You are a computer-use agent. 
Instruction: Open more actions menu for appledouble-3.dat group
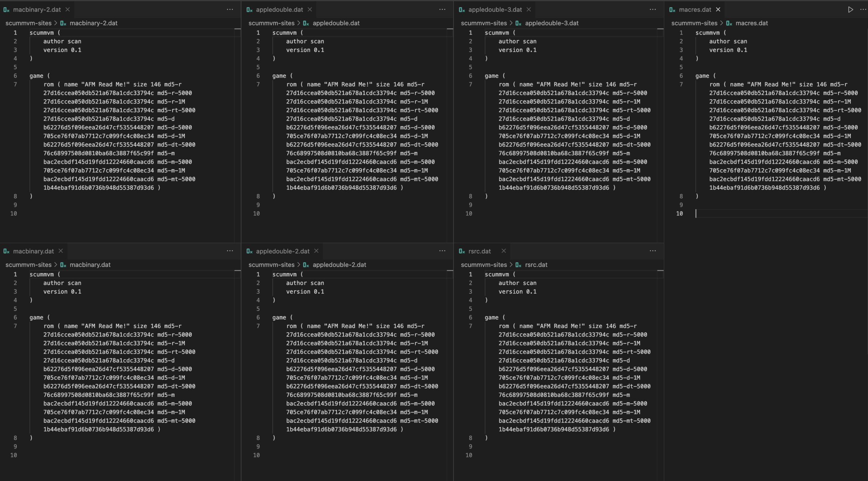pos(653,9)
